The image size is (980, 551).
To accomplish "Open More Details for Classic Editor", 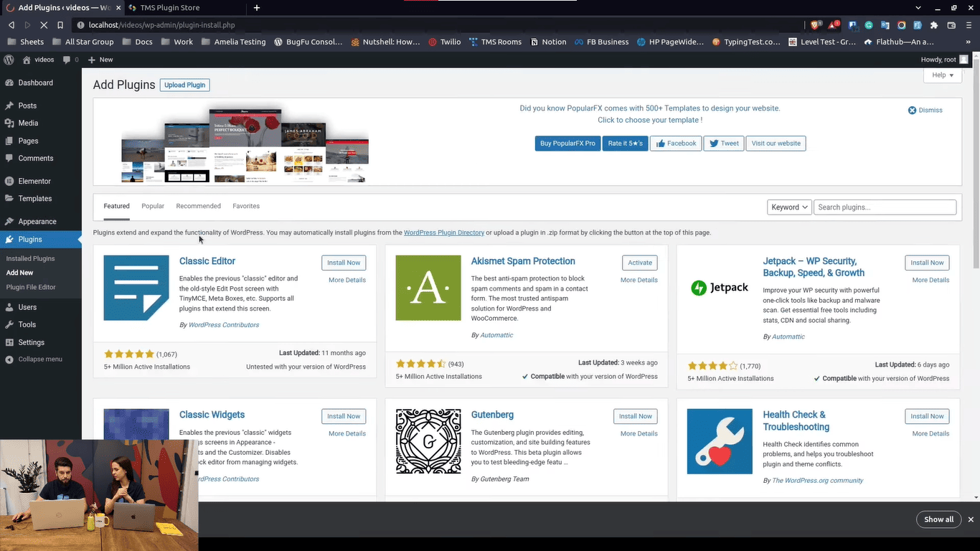I will [347, 280].
